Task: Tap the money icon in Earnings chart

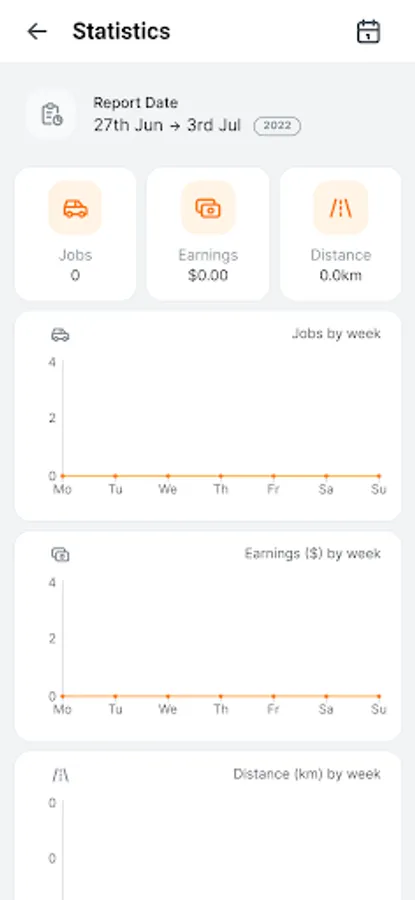Action: click(60, 554)
